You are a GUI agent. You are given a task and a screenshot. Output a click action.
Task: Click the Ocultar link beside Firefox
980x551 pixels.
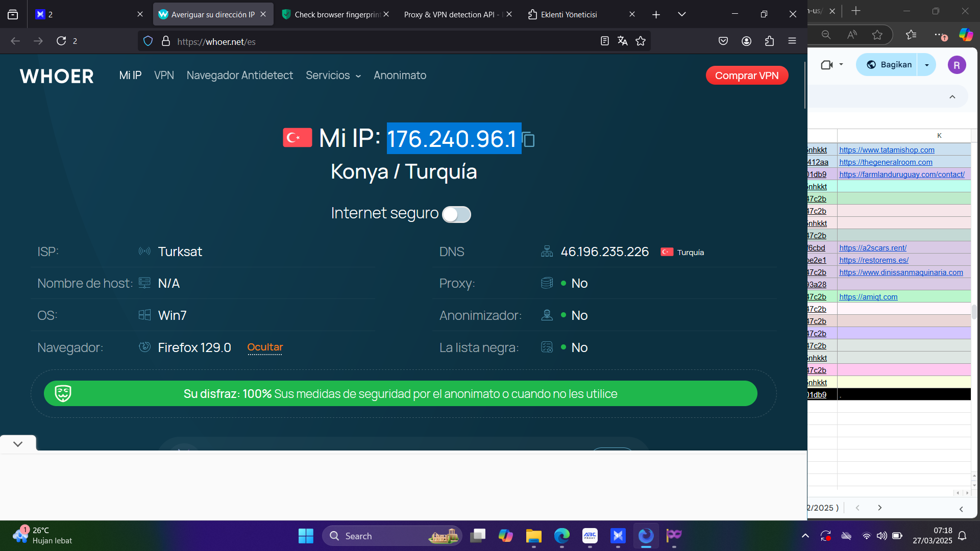pyautogui.click(x=265, y=347)
